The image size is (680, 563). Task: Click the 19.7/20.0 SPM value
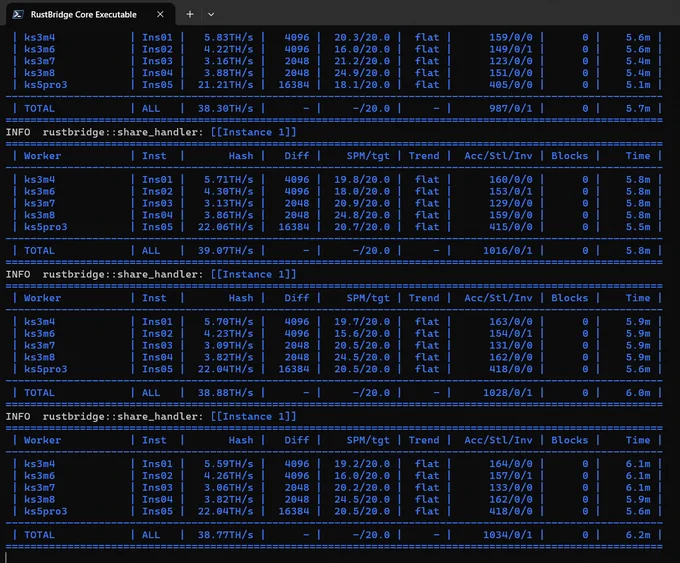362,322
